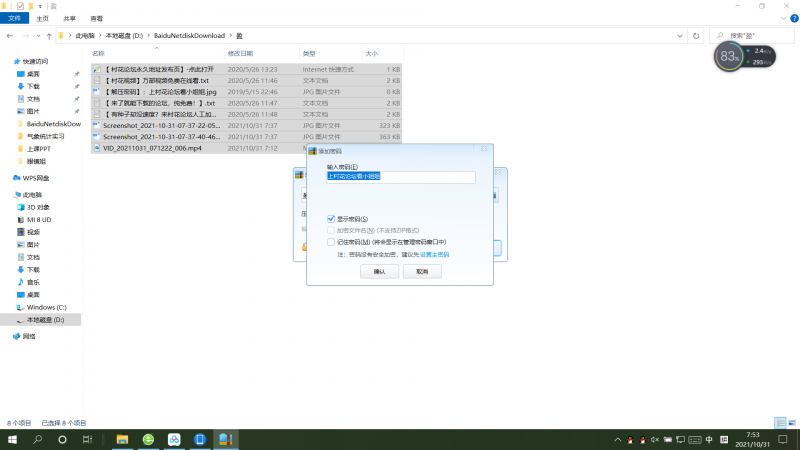Expand the address bar history dropdown
The height and width of the screenshot is (450, 800).
[682, 36]
